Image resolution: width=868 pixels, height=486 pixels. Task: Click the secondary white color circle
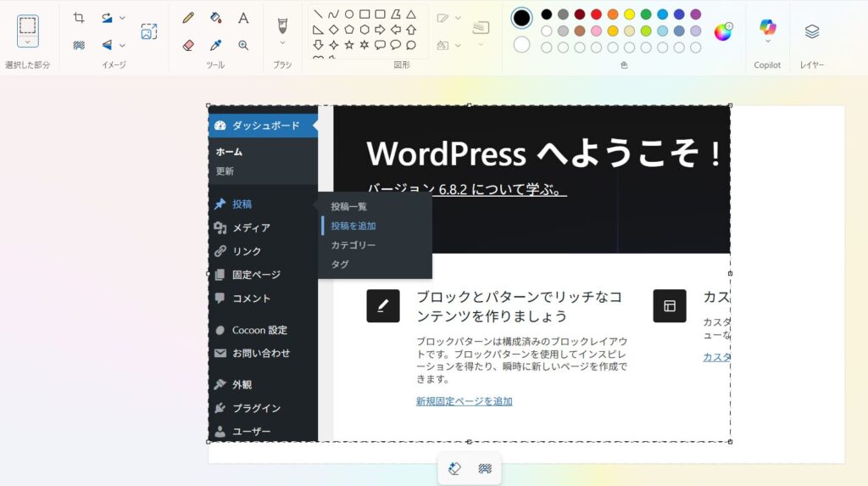click(521, 45)
